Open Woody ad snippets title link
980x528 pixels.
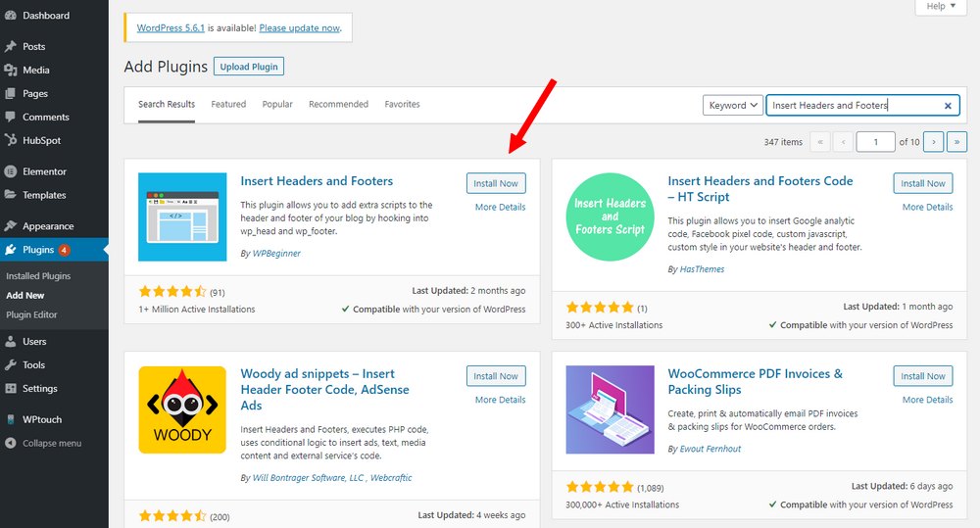coord(325,389)
